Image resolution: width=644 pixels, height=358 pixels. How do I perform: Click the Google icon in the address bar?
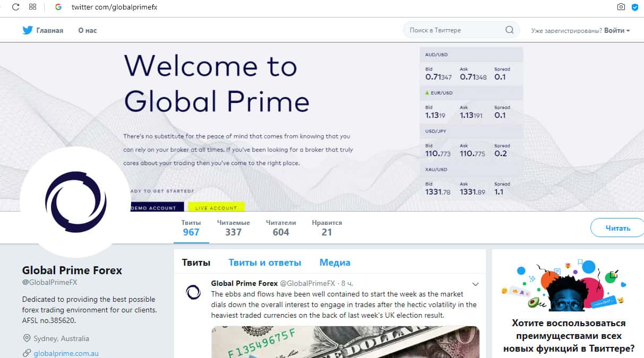pos(58,7)
